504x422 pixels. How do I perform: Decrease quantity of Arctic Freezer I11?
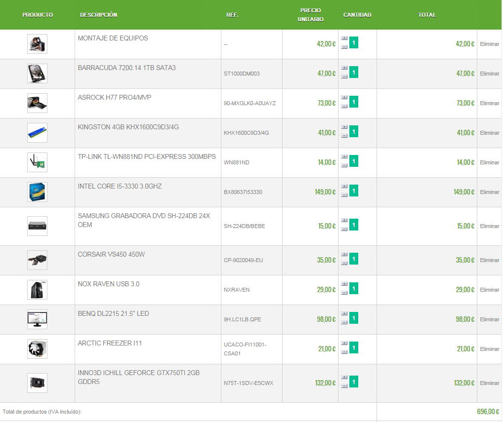tap(344, 351)
